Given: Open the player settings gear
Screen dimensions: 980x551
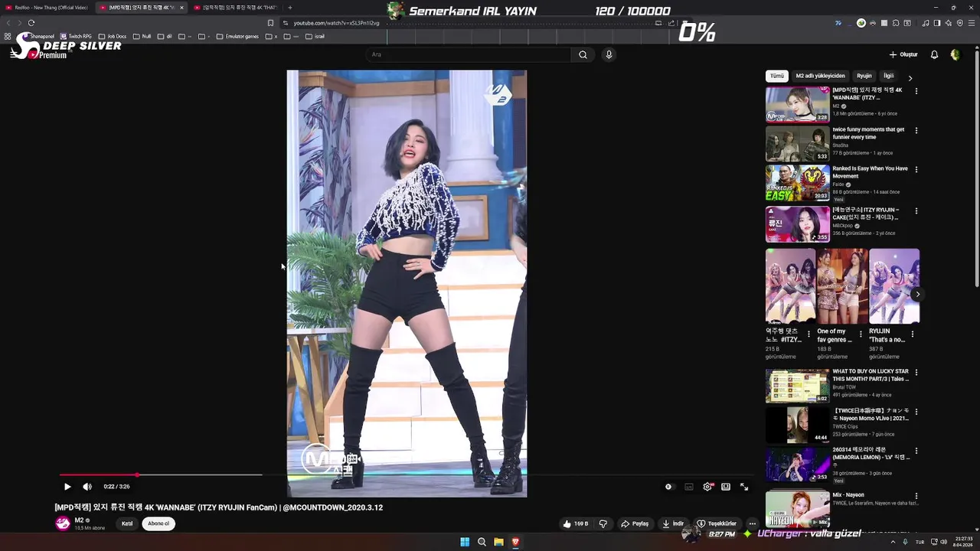Looking at the screenshot, I should click(707, 487).
